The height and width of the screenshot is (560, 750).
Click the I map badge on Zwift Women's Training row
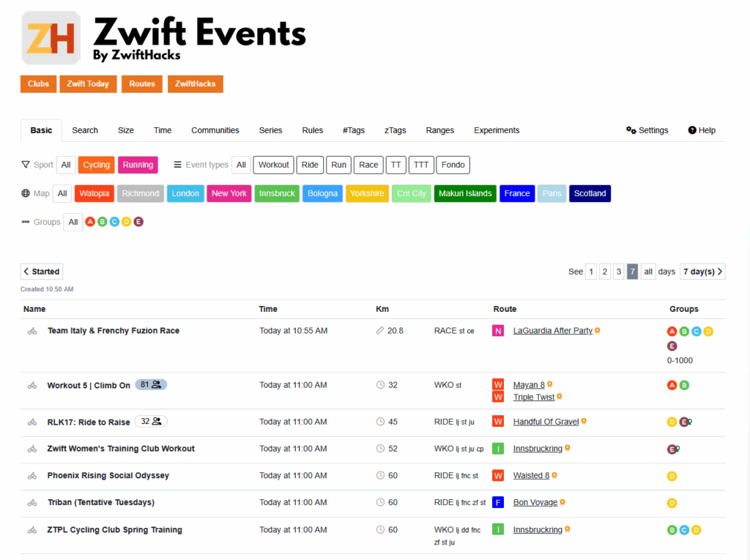[x=498, y=449]
